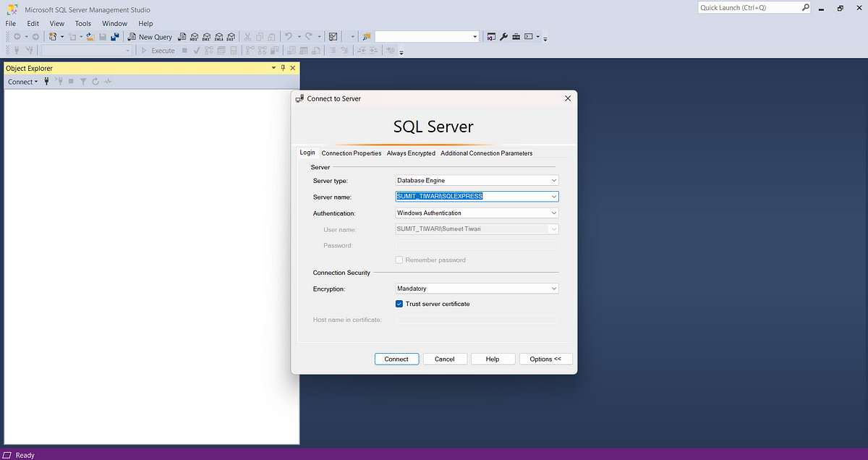The width and height of the screenshot is (868, 460).
Task: Click the Cancel button
Action: point(445,359)
